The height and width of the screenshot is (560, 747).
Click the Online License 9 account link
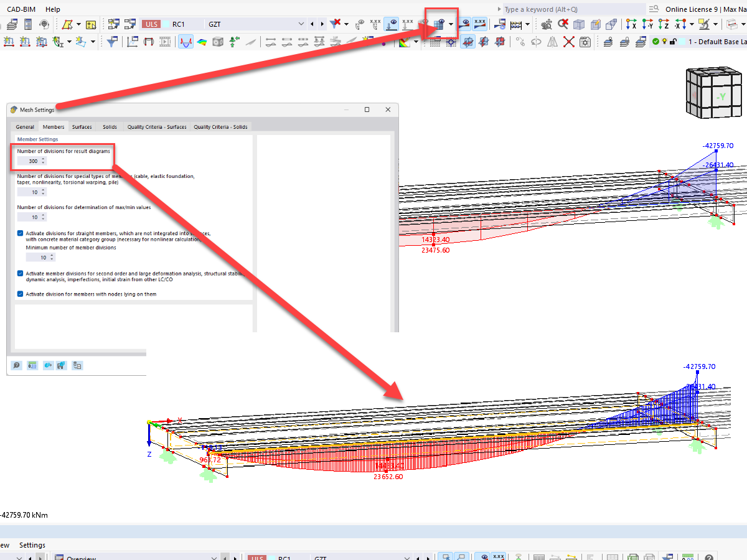[x=690, y=9]
